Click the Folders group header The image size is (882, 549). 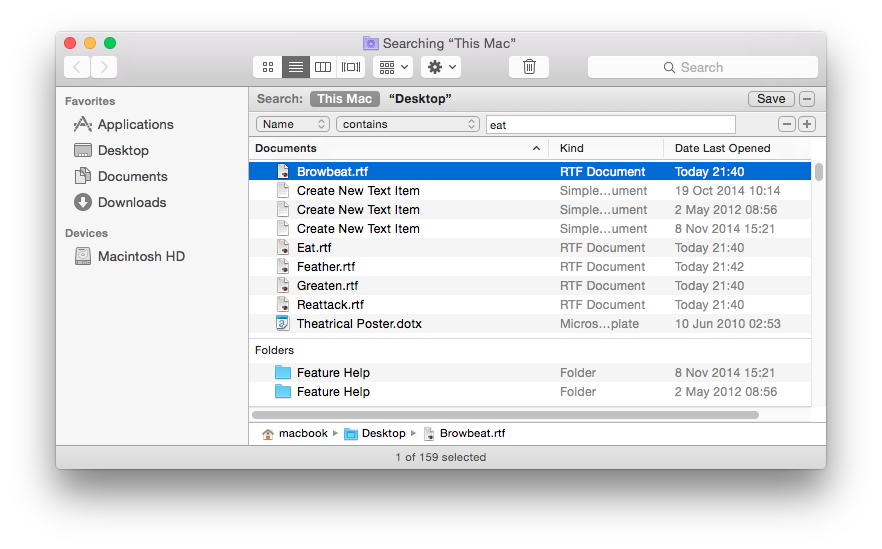point(274,350)
